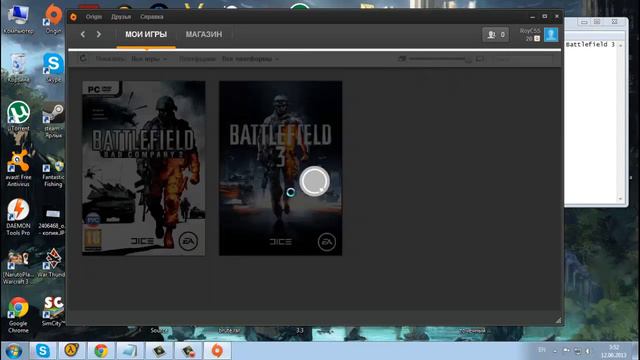Click the Windows Start button
The height and width of the screenshot is (360, 640).
(x=14, y=351)
